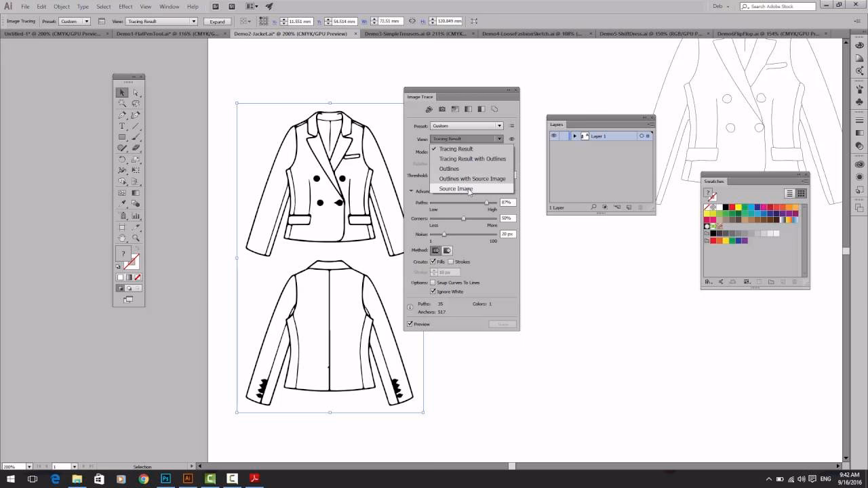868x488 pixels.
Task: Collapse the Advanced section in Image Trace
Action: 412,191
